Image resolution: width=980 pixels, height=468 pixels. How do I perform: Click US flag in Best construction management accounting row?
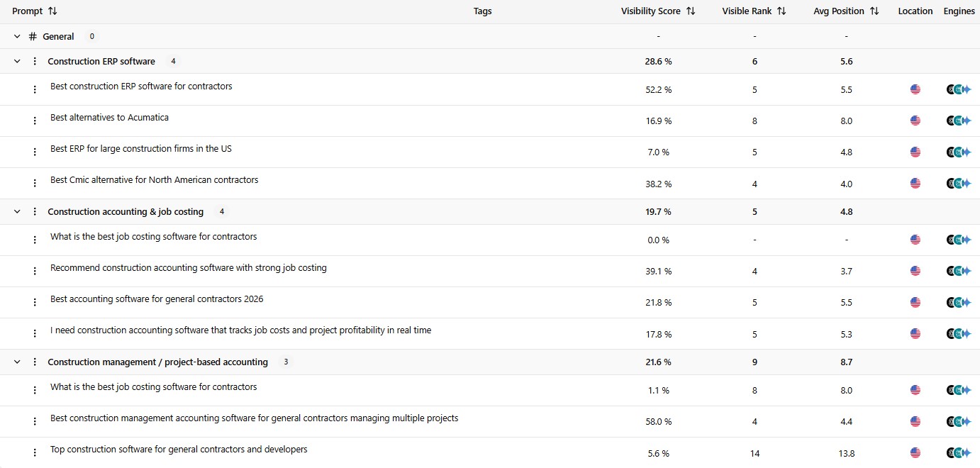915,421
